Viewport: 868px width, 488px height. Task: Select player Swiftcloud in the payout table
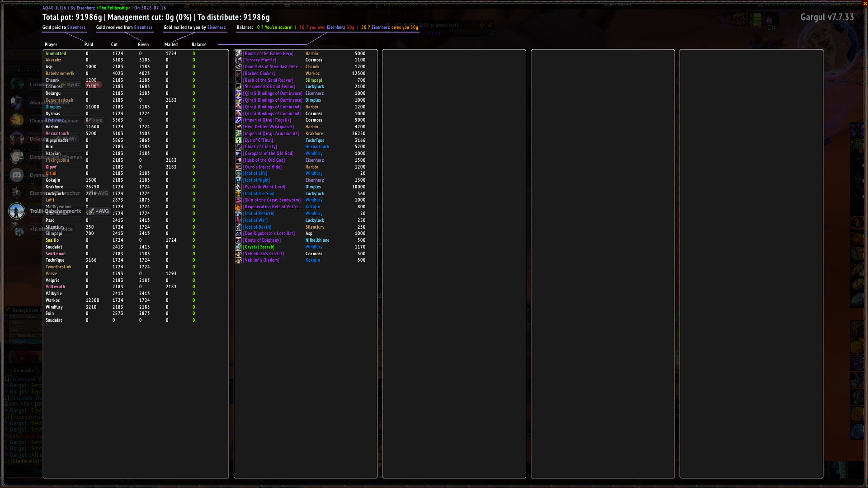click(x=56, y=254)
